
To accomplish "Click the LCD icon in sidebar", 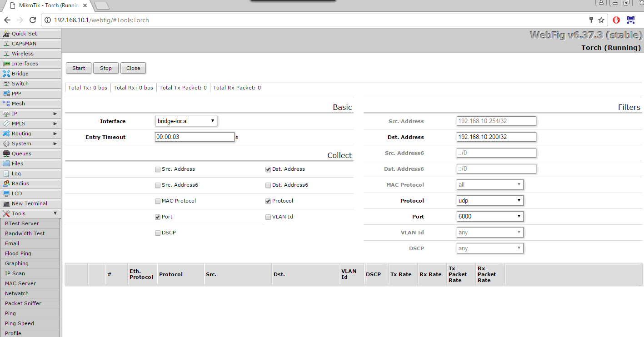I will pyautogui.click(x=6, y=193).
